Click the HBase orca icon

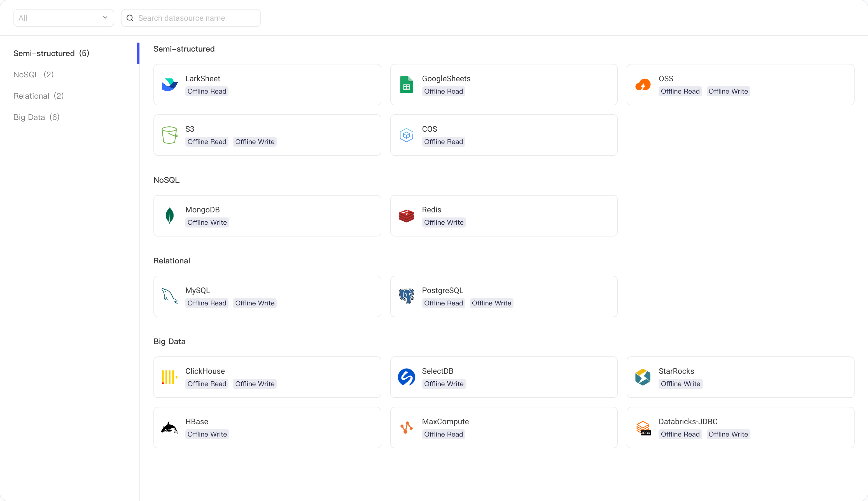[x=169, y=427]
